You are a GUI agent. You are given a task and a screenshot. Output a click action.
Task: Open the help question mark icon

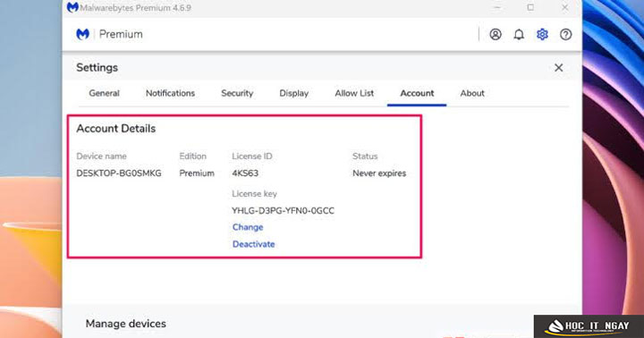565,35
